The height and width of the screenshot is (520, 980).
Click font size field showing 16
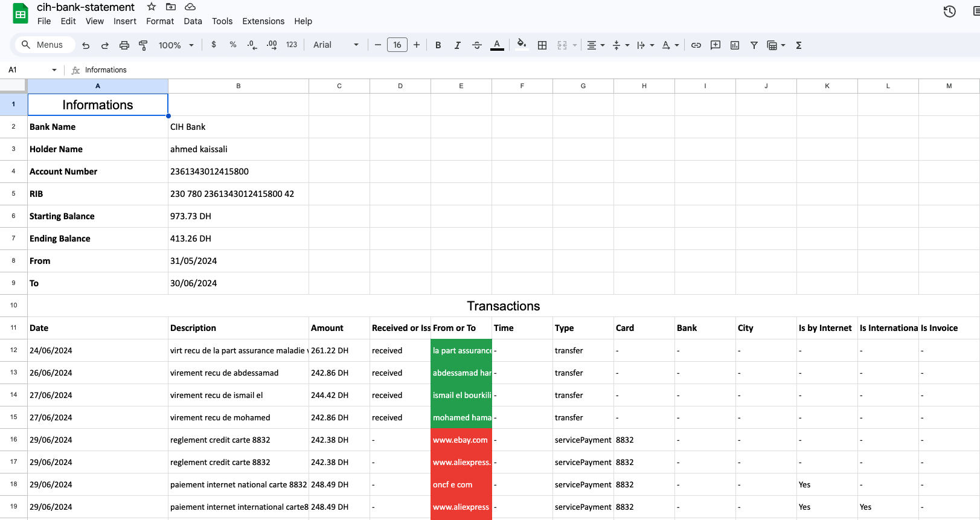(397, 45)
